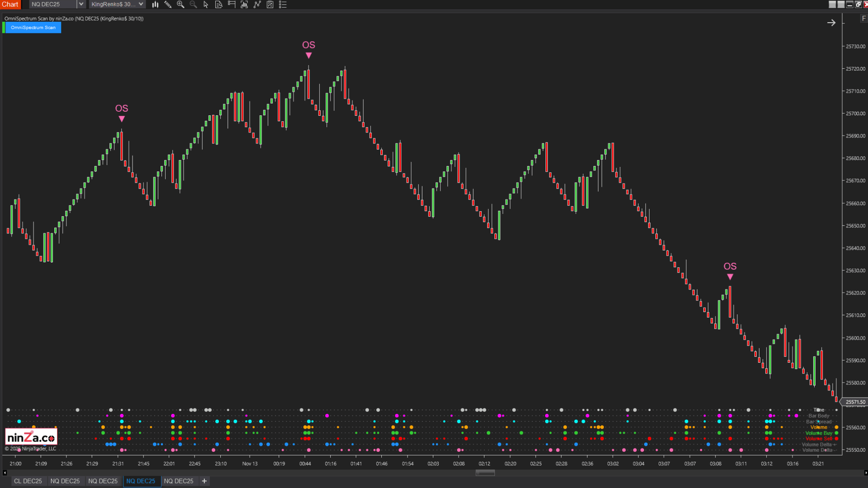Click the OS signal marker near 00:44

click(x=308, y=49)
